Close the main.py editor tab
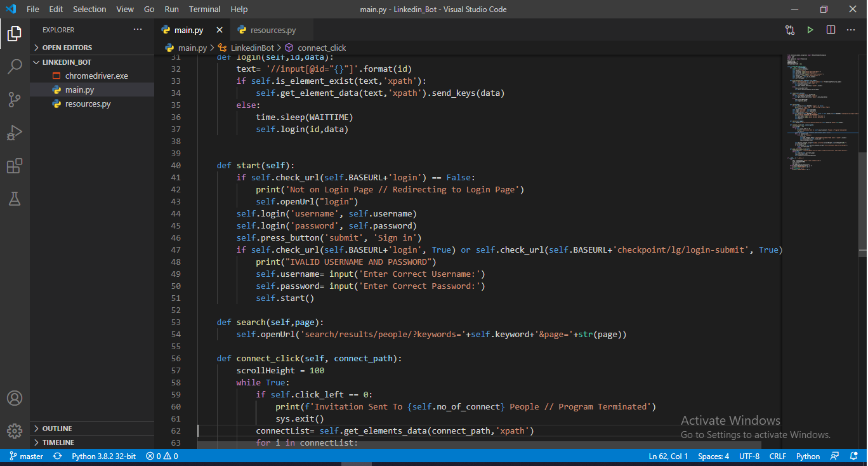 click(220, 30)
